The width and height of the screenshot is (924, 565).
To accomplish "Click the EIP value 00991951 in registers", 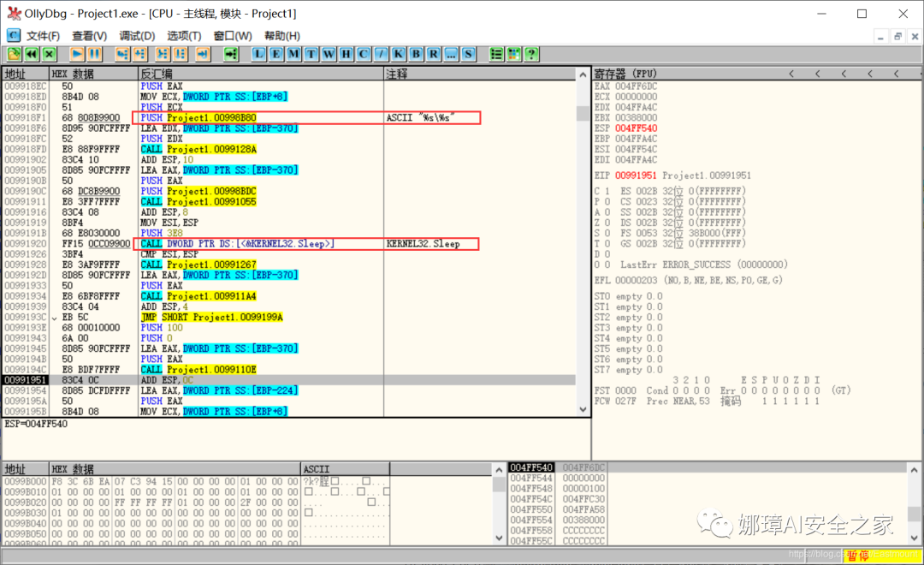I will click(x=635, y=175).
